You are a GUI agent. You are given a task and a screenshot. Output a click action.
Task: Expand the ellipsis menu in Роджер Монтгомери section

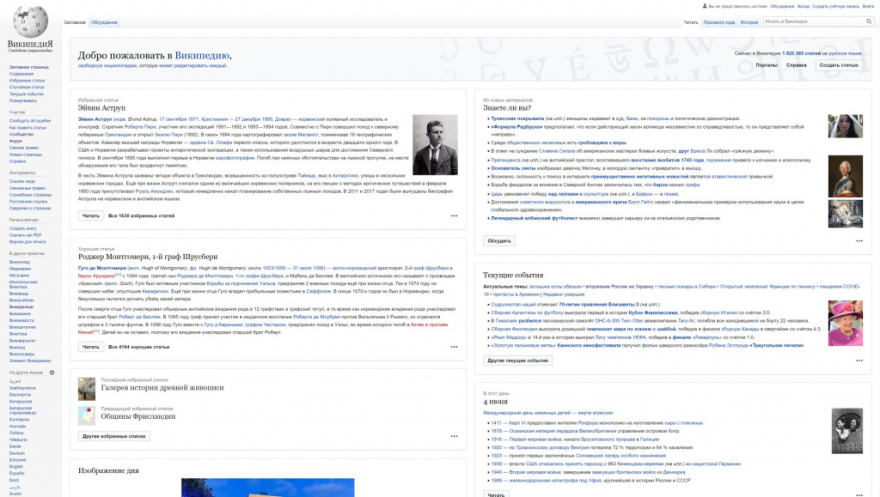pyautogui.click(x=453, y=348)
